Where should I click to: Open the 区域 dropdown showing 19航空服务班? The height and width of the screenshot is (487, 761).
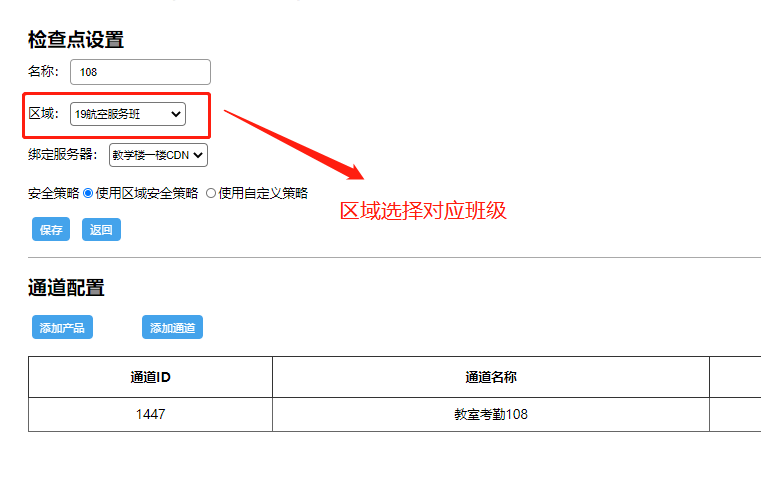[x=127, y=114]
